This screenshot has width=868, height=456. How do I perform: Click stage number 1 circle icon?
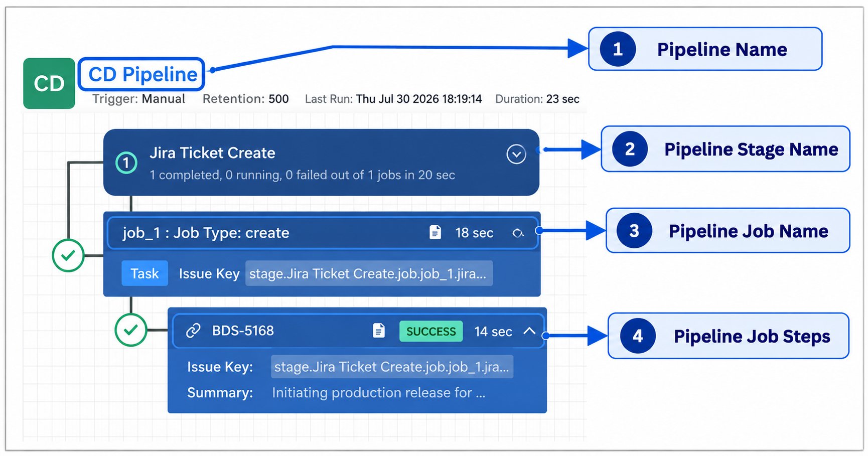tap(126, 163)
